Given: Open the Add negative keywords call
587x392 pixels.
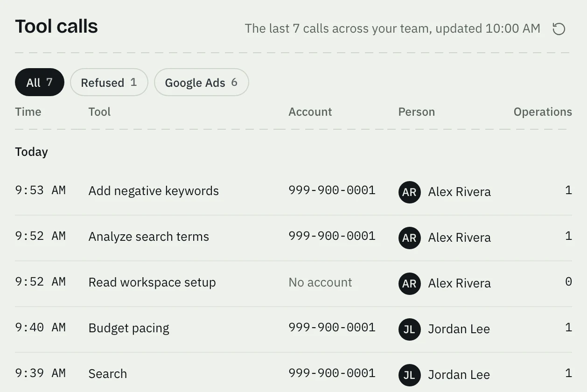Looking at the screenshot, I should [293, 191].
